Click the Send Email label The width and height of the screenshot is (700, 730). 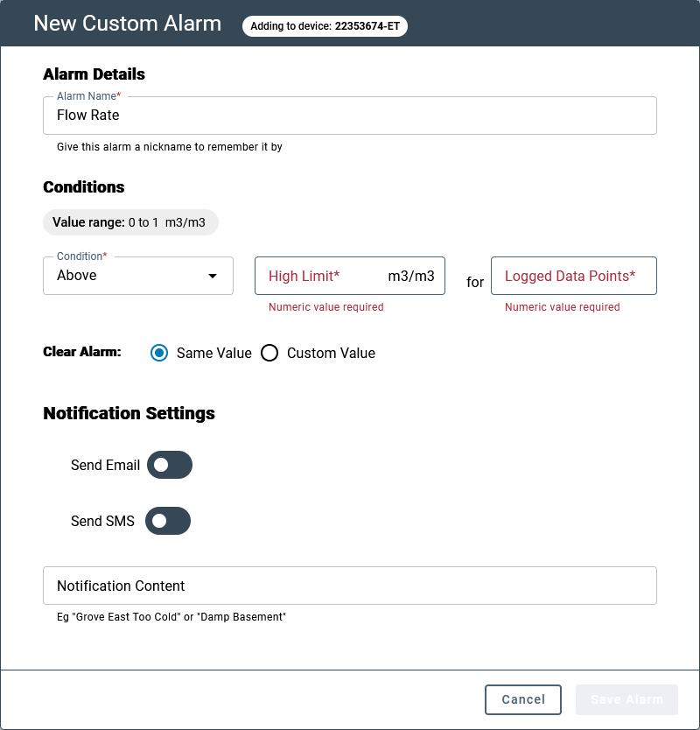(x=105, y=465)
